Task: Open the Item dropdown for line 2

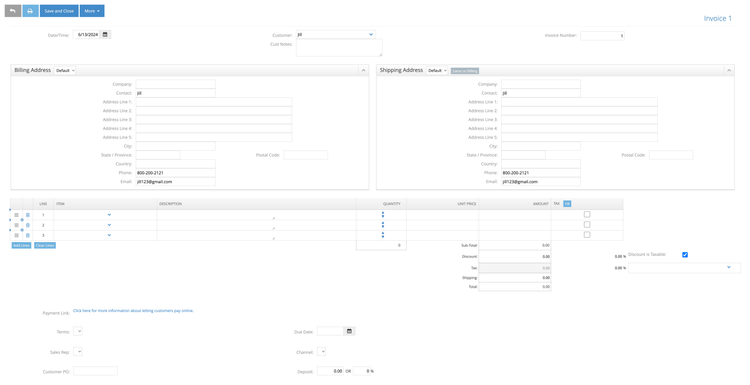Action: pyautogui.click(x=109, y=225)
